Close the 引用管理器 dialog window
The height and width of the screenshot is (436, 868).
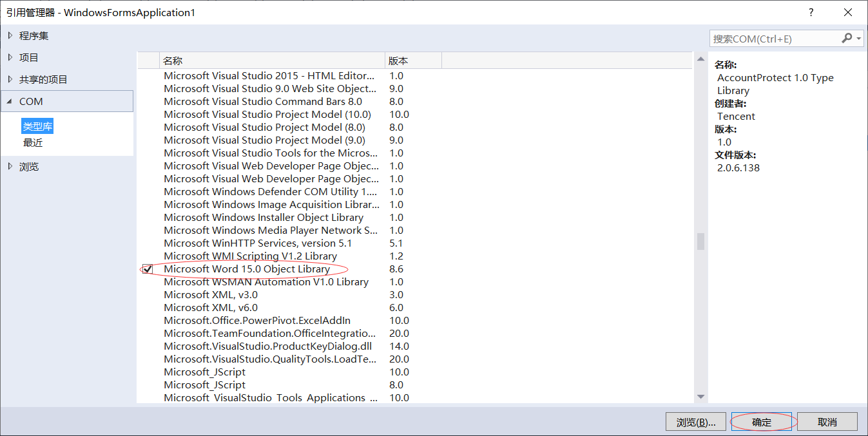847,12
